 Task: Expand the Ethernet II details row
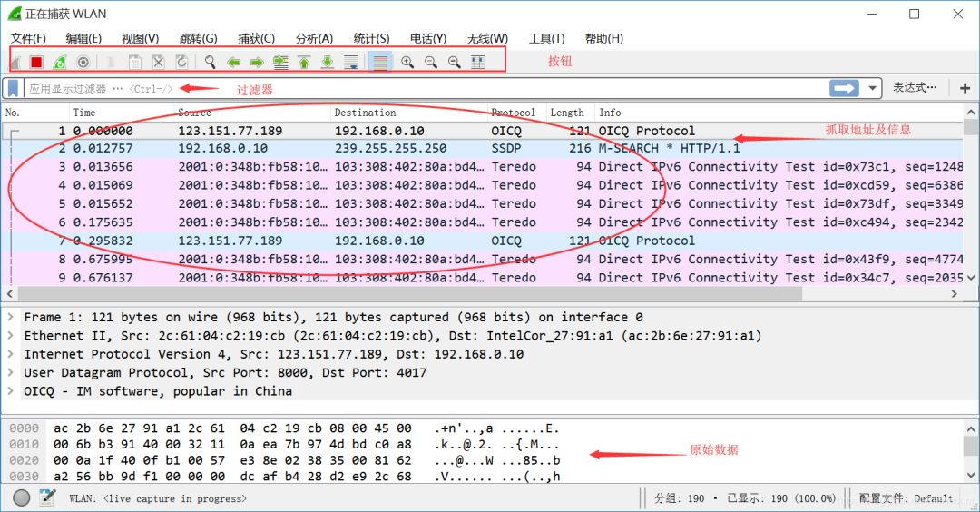tap(10, 336)
